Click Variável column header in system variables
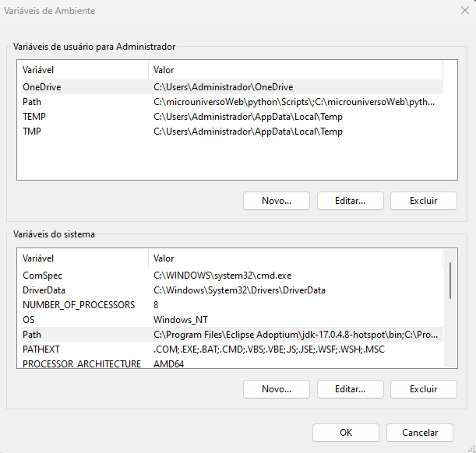 pos(85,258)
